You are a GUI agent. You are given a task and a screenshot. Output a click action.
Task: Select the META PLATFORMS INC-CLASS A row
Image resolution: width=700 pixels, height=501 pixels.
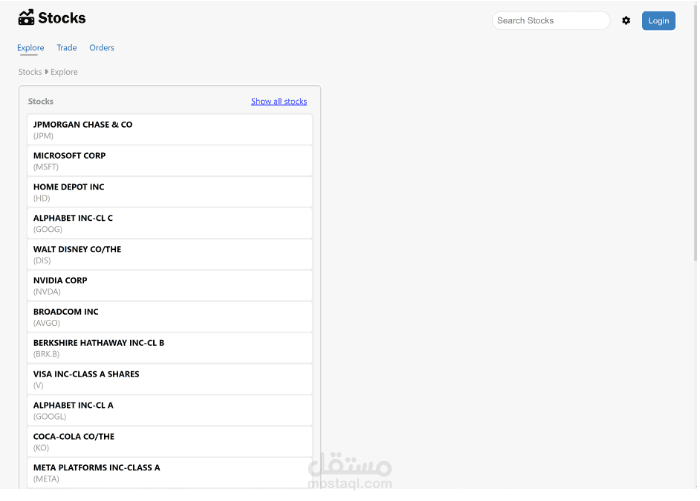(170, 473)
